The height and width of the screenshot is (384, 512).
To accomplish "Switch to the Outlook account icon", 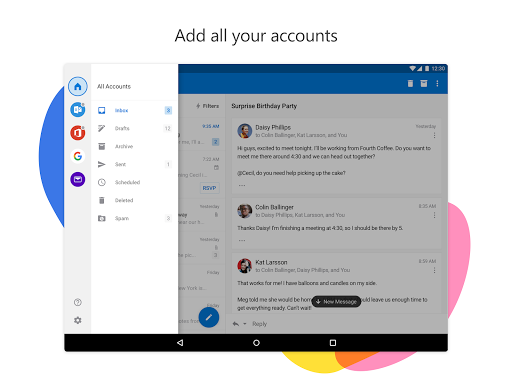I will (78, 110).
